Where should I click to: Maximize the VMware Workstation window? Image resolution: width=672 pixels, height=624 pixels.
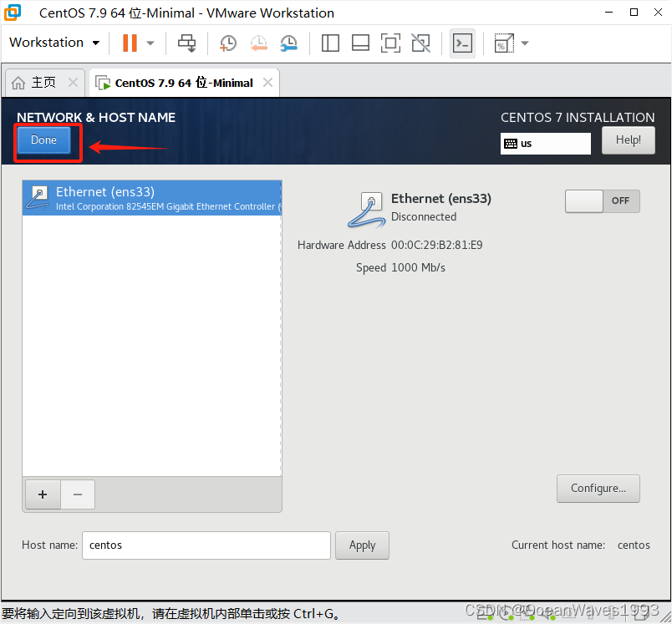[634, 13]
